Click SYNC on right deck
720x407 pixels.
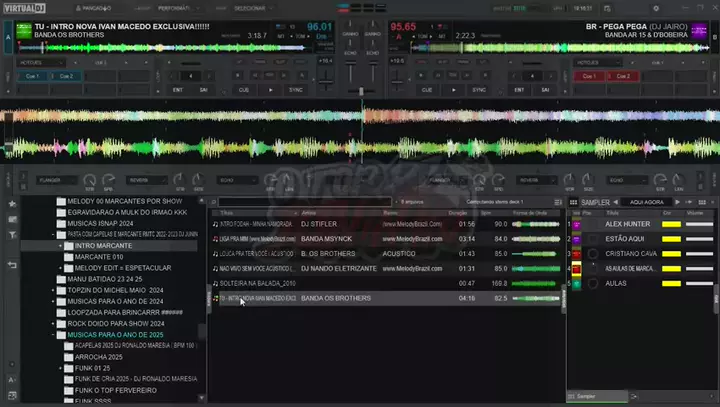(x=479, y=90)
